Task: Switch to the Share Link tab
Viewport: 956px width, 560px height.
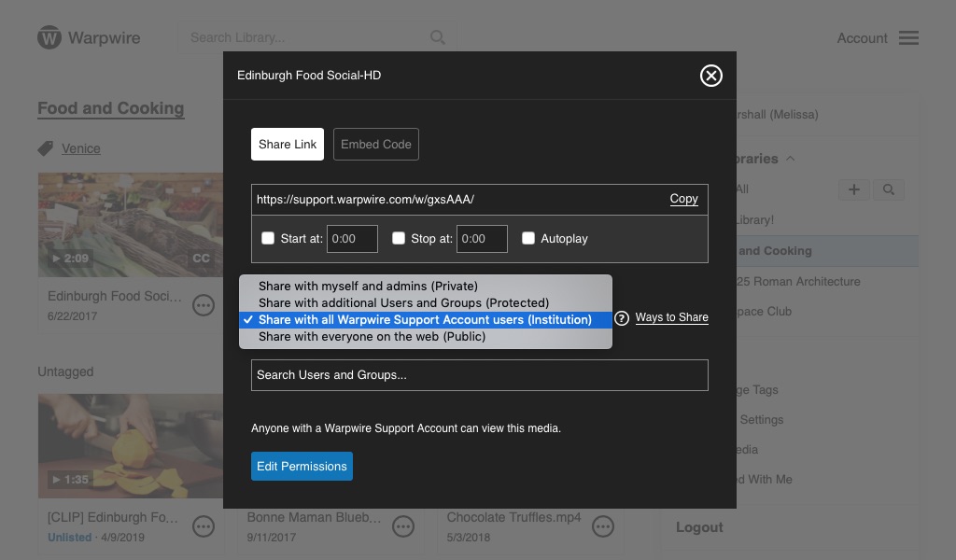Action: click(x=288, y=145)
